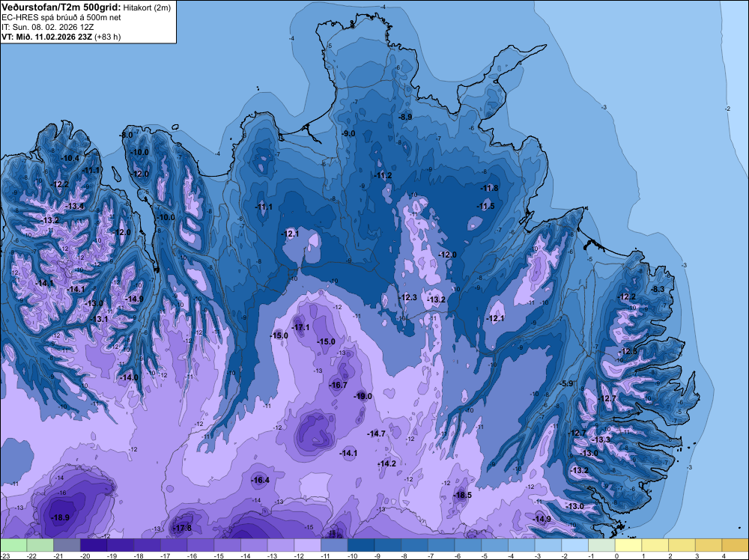This screenshot has width=749, height=560.
Task: Click the -13.4 temperature value
Action: [x=75, y=206]
